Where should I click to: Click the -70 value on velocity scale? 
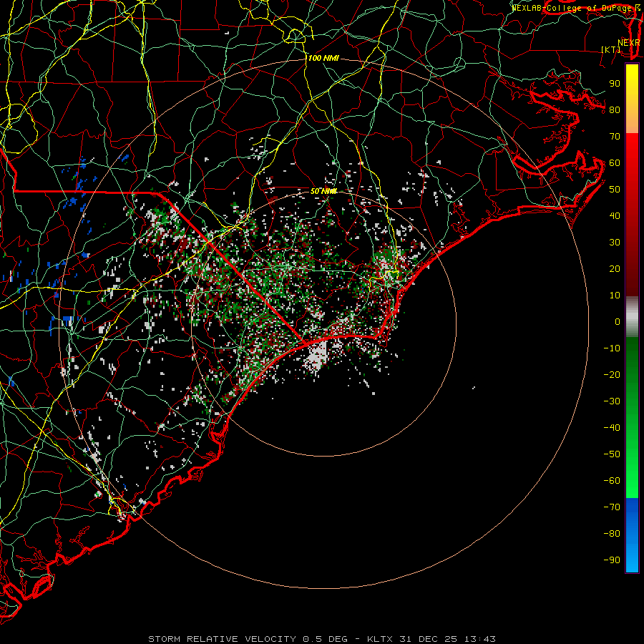(x=612, y=507)
